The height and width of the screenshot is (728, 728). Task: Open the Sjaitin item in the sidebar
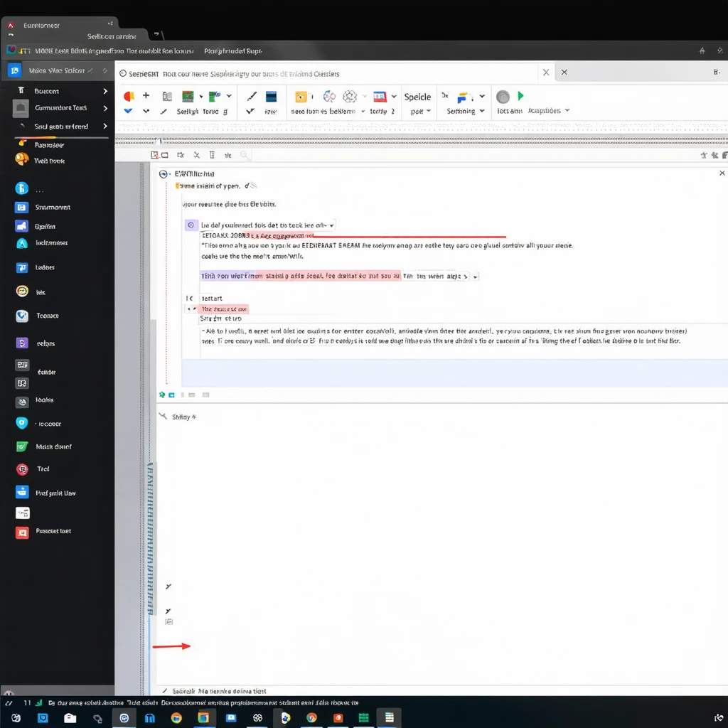36,226
